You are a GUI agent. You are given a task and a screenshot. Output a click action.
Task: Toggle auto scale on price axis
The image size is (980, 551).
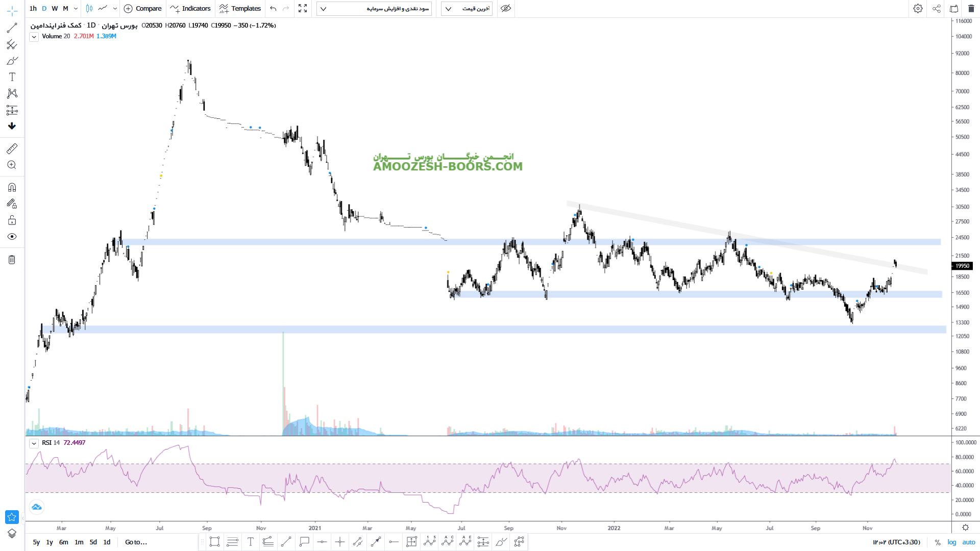(968, 542)
